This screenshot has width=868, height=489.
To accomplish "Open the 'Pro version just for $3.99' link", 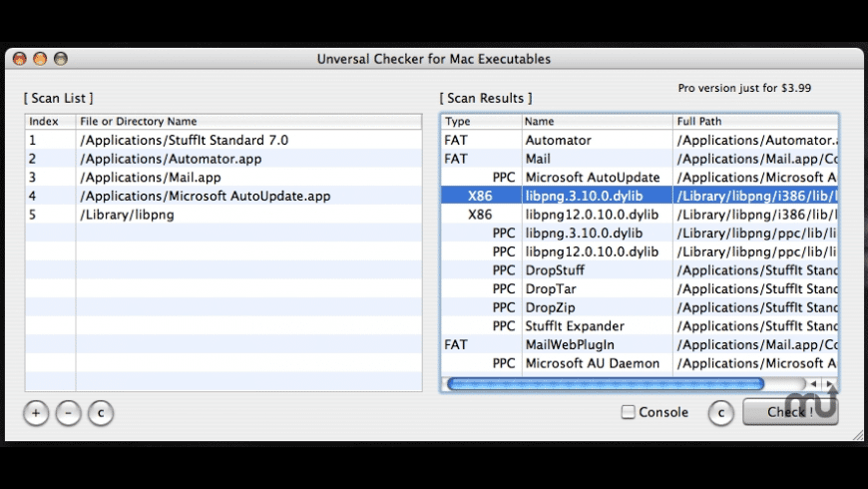I will pyautogui.click(x=744, y=88).
